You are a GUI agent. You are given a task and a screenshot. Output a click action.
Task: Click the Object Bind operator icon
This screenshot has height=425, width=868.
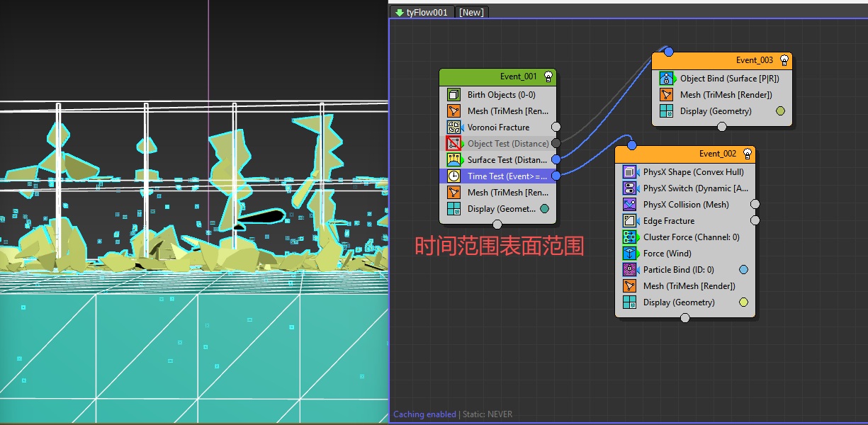point(667,79)
